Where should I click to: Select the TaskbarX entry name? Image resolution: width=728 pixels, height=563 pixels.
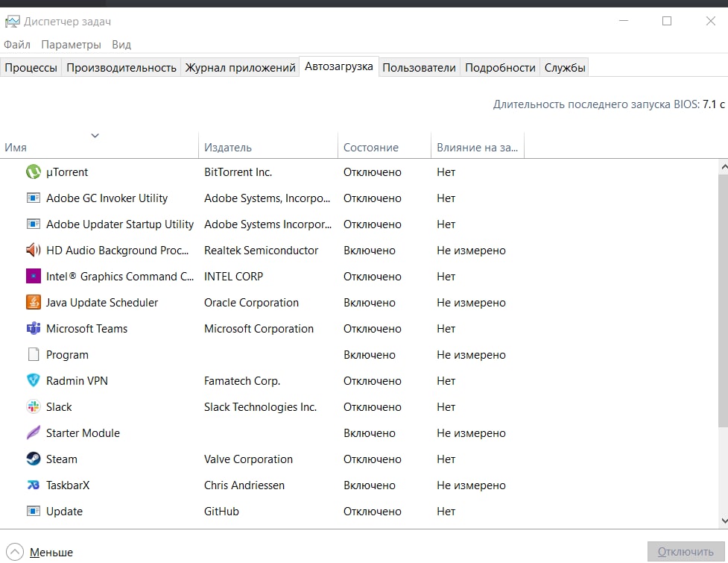click(68, 485)
